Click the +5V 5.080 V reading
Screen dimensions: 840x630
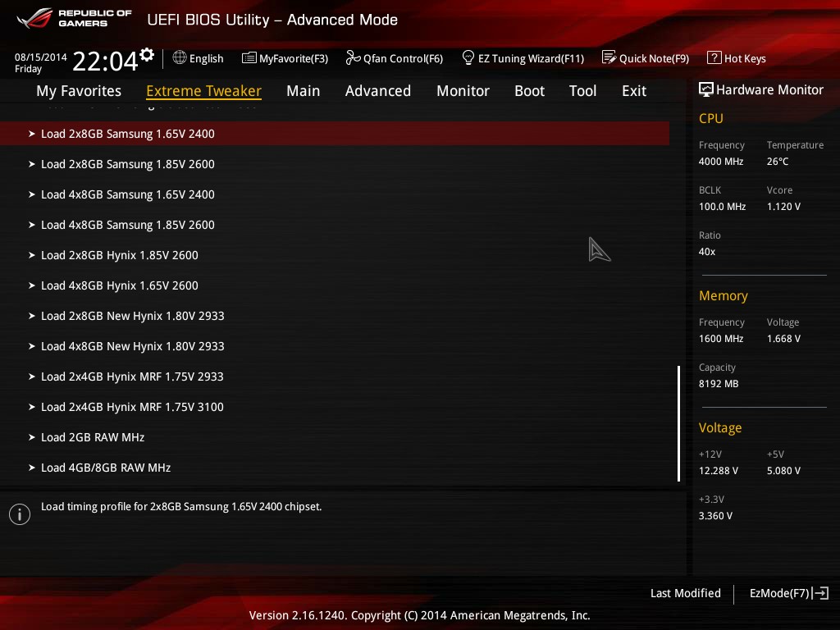pos(783,470)
